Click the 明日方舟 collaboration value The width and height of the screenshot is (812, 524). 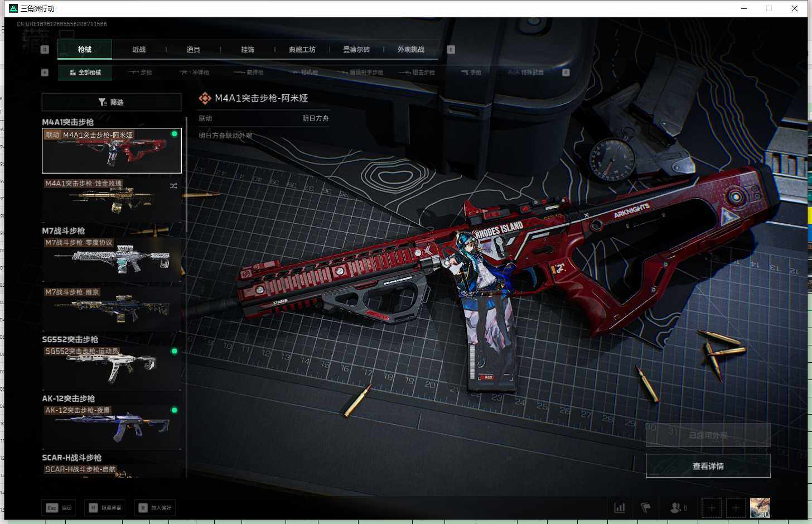(316, 118)
